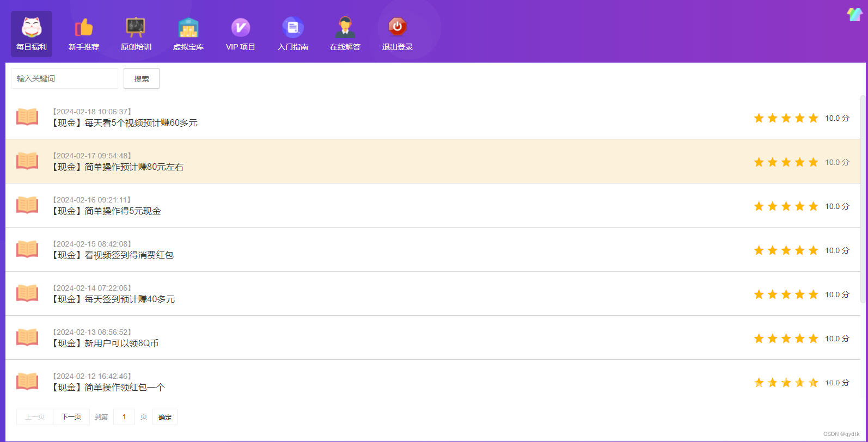Image resolution: width=868 pixels, height=442 pixels.
Task: Select 在线解答 menu label
Action: click(345, 47)
